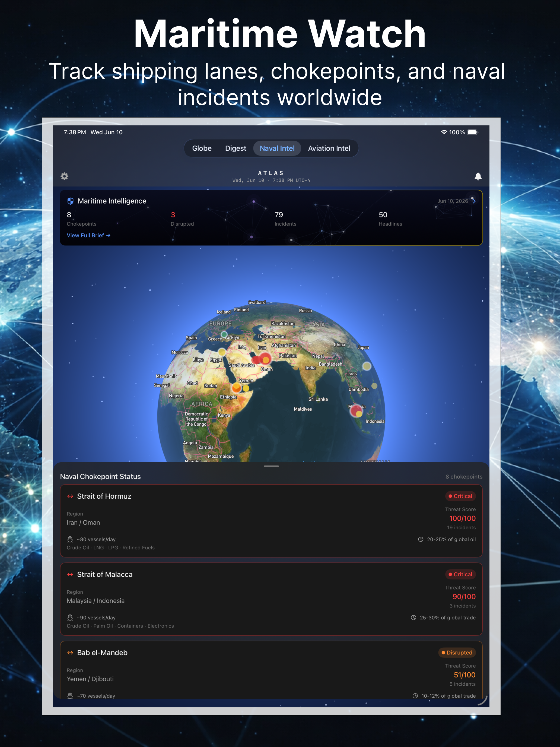Tap the 8 chokepoints count label
The height and width of the screenshot is (747, 560).
464,476
